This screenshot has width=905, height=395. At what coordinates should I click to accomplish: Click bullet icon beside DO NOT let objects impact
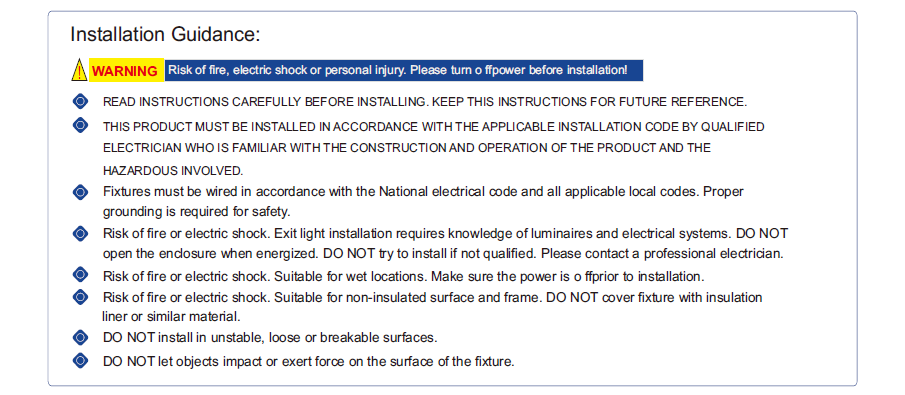point(81,361)
